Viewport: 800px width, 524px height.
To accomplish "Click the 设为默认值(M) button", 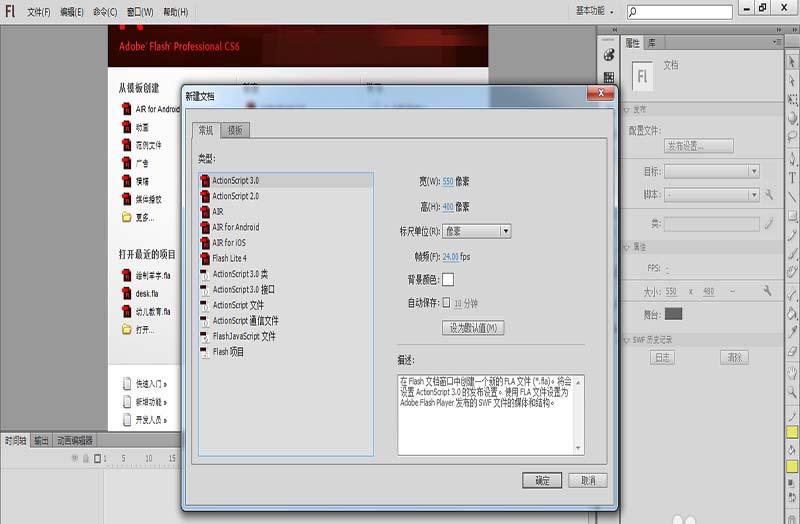I will coord(473,328).
